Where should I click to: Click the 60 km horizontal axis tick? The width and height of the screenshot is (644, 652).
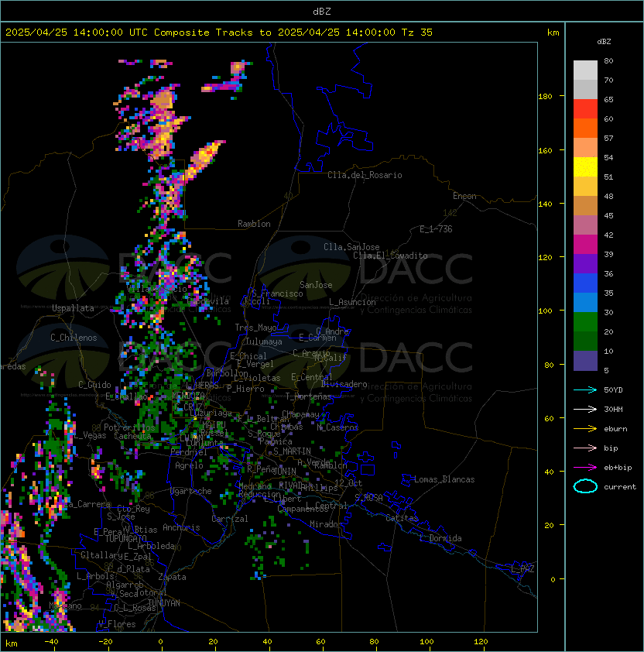[x=320, y=642]
